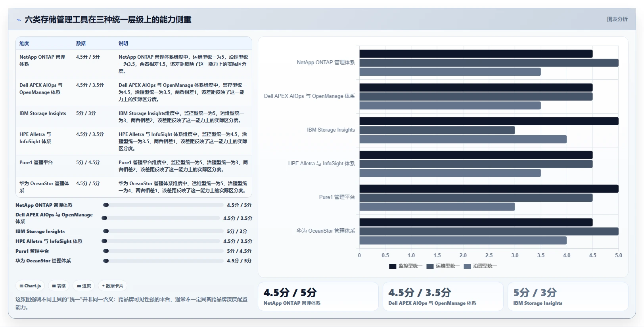Click the 5分 / 3分 value in the table

86,113
